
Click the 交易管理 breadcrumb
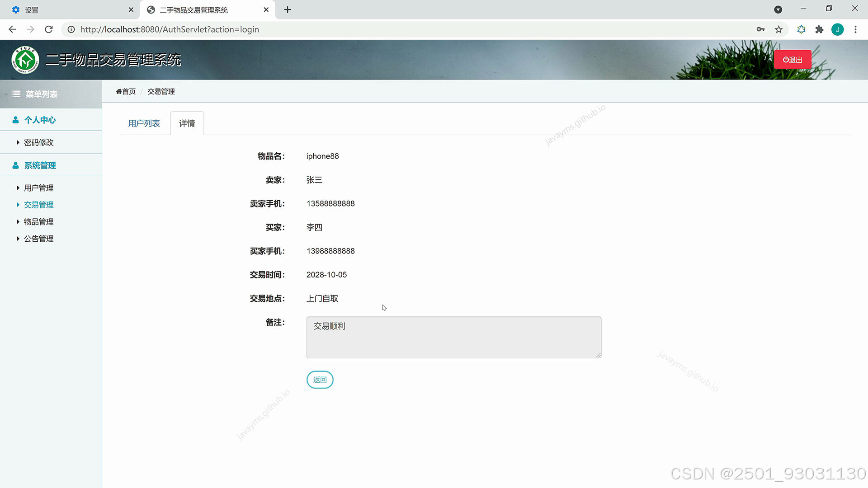pos(161,91)
